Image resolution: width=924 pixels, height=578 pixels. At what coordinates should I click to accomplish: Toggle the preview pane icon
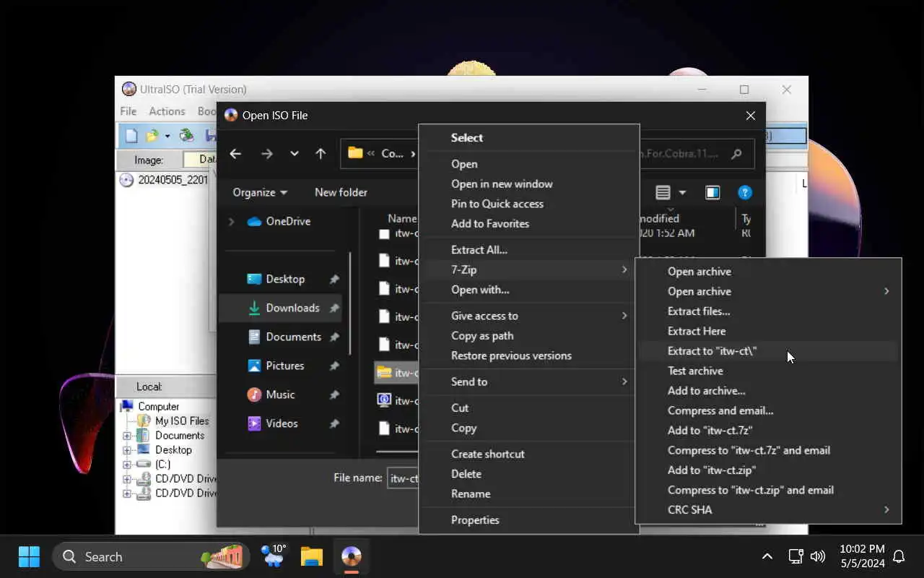712,192
